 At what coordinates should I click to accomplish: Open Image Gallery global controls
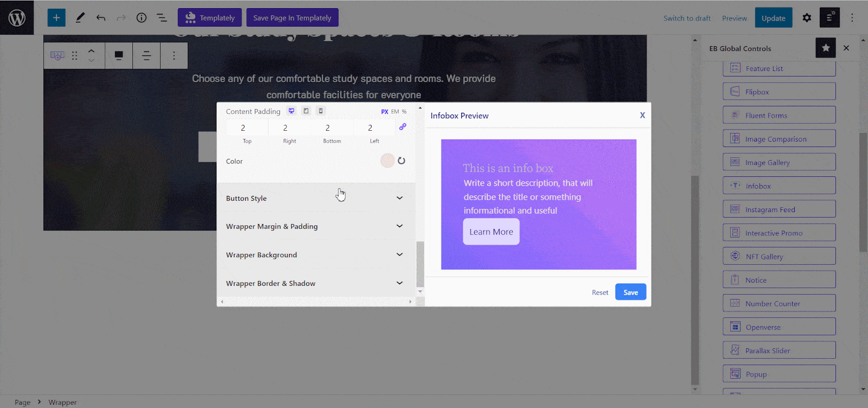779,162
